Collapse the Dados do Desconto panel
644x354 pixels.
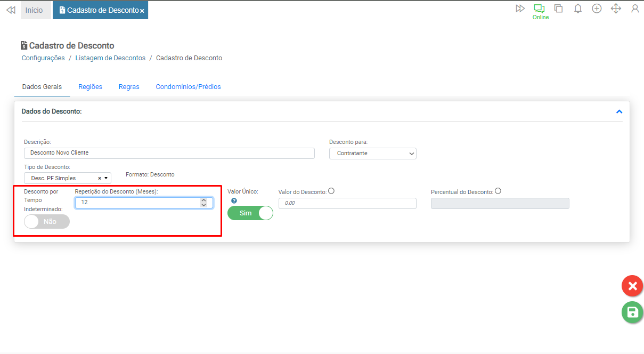click(x=619, y=112)
